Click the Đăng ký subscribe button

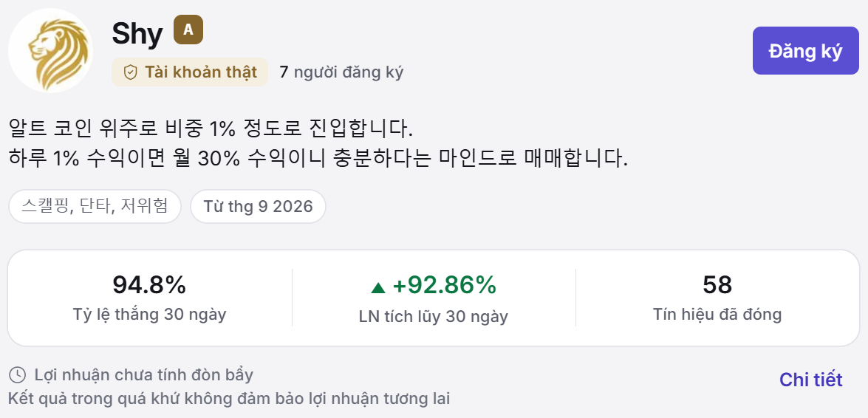(x=805, y=50)
